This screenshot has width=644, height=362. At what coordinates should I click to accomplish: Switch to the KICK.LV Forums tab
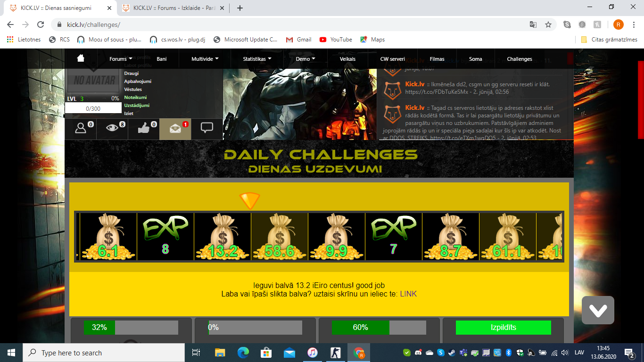coord(173,8)
